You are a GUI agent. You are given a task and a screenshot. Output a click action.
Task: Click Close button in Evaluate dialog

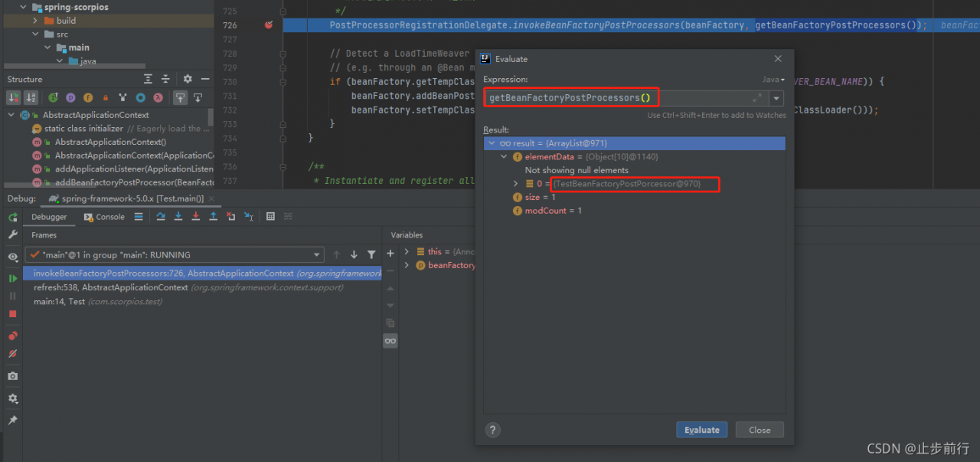(759, 430)
